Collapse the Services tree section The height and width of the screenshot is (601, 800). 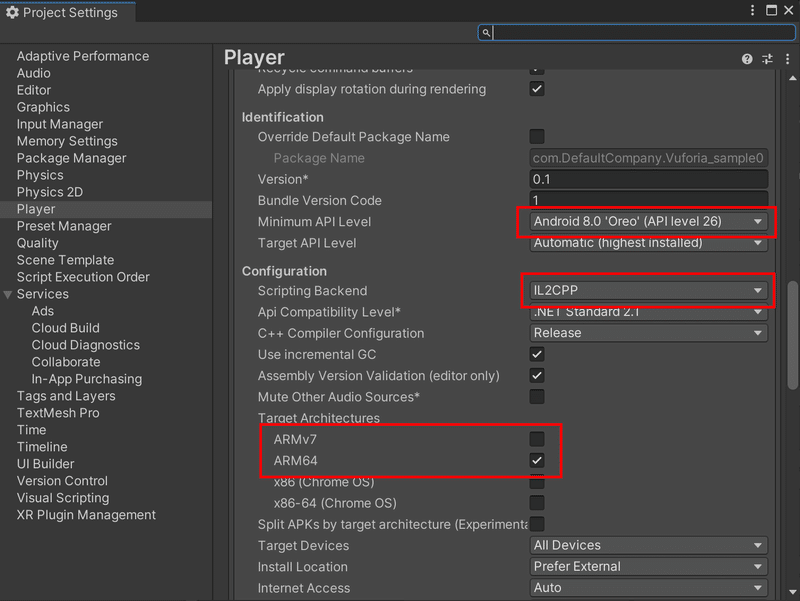click(8, 294)
